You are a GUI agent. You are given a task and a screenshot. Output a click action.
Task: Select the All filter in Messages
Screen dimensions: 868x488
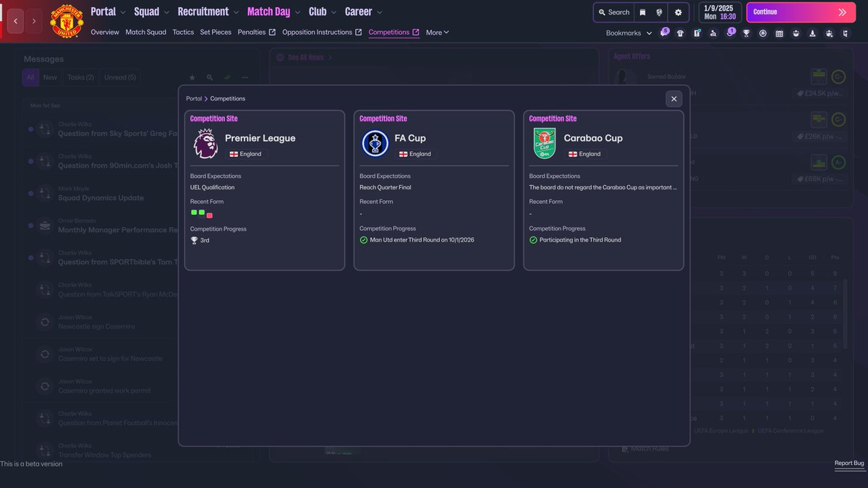tap(30, 77)
